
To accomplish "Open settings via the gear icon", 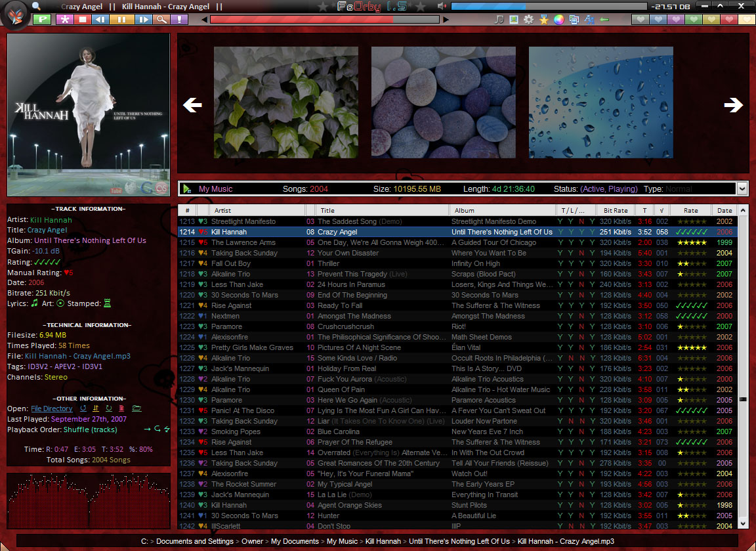I will click(529, 20).
